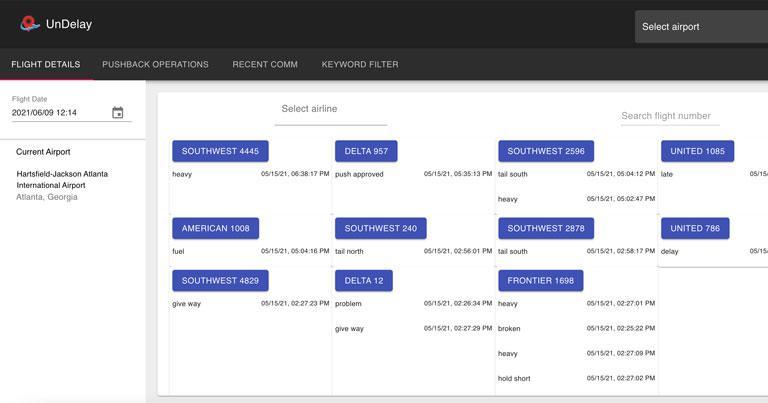
Task: Select 'give way' under Delta 12
Action: pyautogui.click(x=349, y=329)
